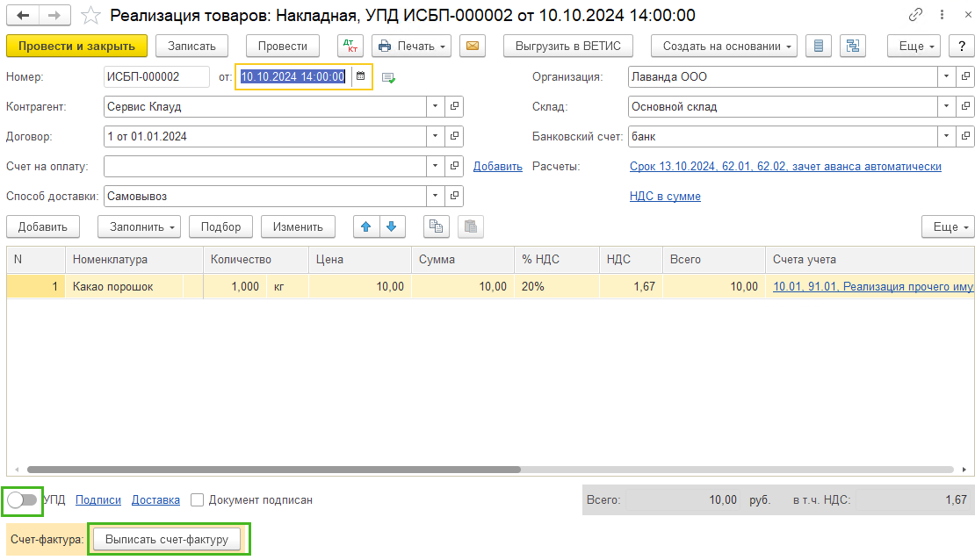Open the Доставка section
Image resolution: width=975 pixels, height=560 pixels.
pyautogui.click(x=155, y=499)
